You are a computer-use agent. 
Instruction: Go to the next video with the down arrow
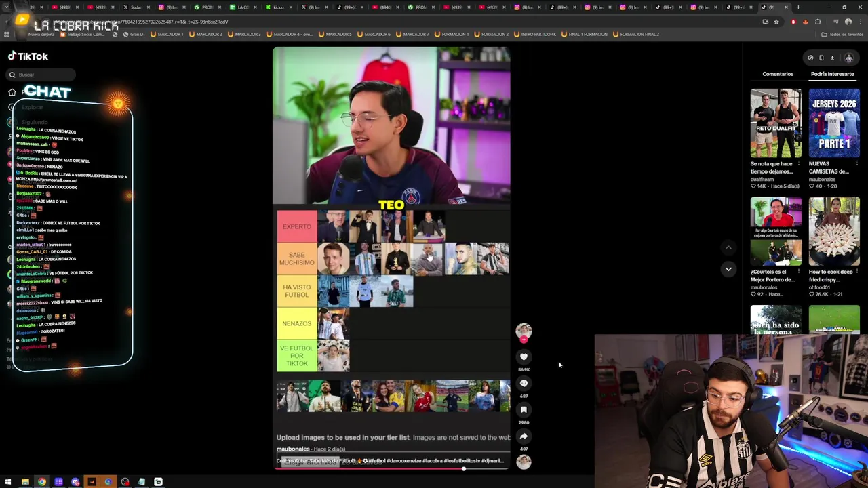728,269
